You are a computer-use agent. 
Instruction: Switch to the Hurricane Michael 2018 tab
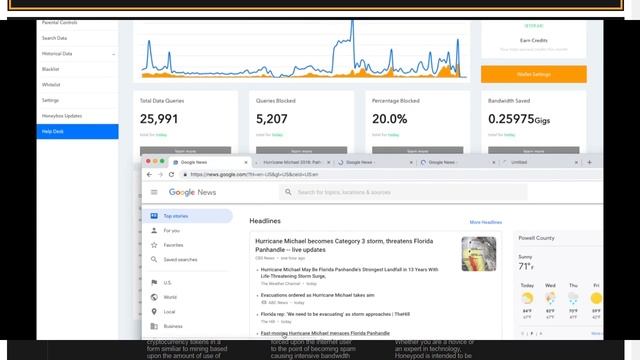292,162
